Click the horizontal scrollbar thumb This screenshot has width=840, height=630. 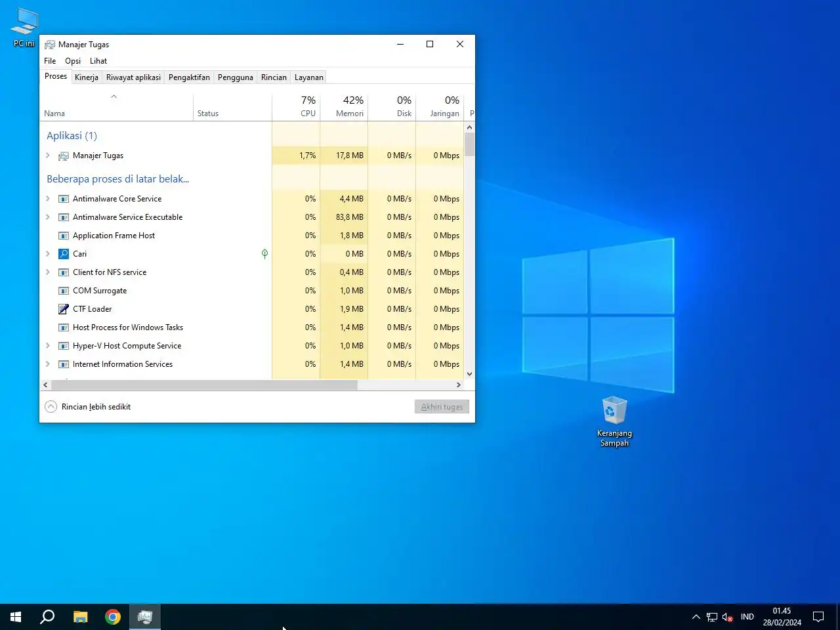(204, 385)
